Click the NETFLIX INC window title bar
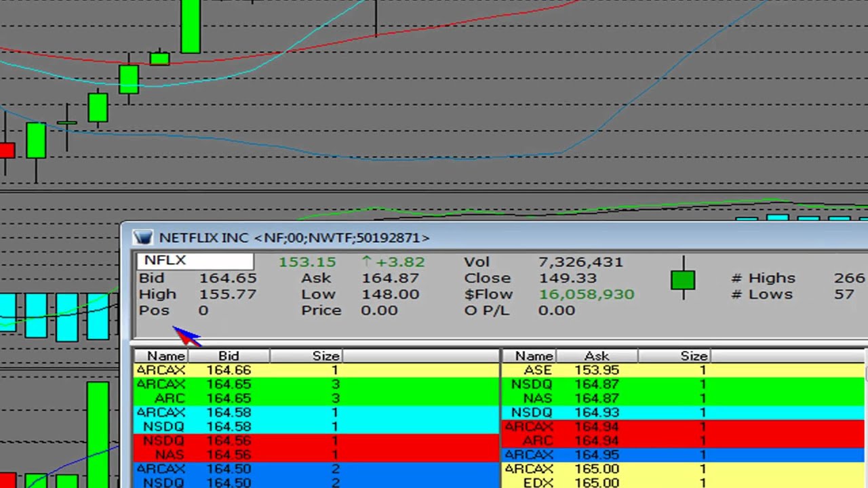The image size is (868, 488). tap(495, 237)
